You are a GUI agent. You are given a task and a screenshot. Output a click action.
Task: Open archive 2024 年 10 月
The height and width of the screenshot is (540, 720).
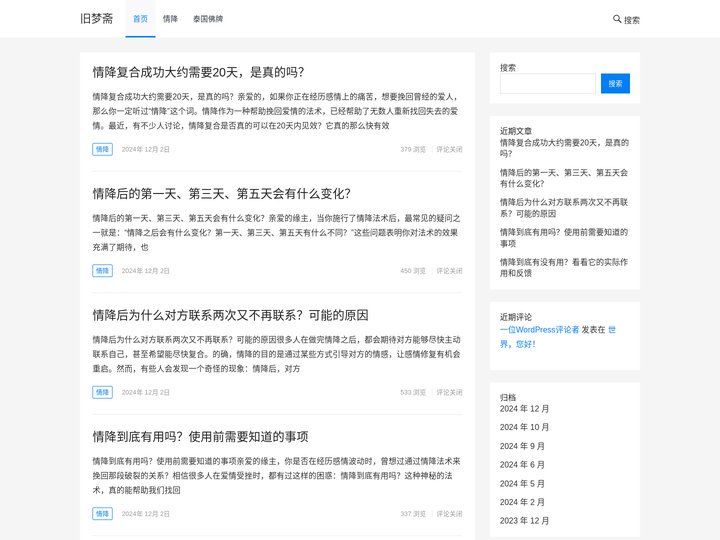click(524, 428)
